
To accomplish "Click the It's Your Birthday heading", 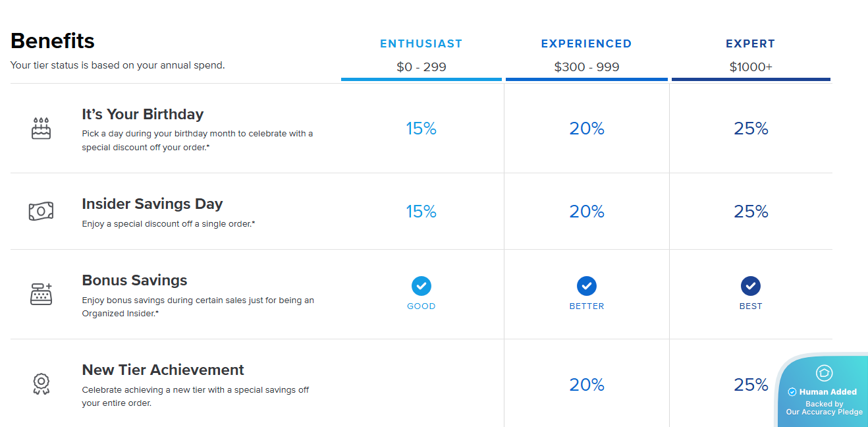I will 143,114.
